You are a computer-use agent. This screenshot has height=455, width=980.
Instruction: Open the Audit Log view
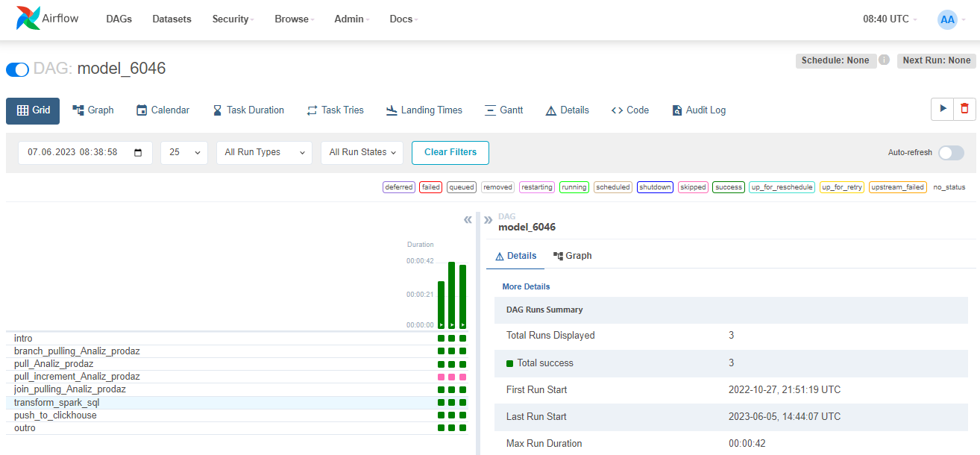698,110
